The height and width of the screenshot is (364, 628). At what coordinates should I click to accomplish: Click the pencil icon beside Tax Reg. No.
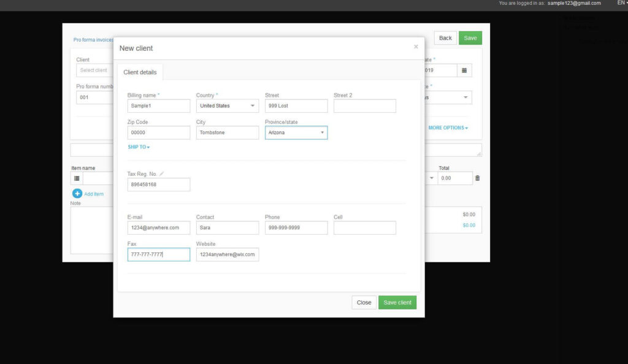point(161,173)
